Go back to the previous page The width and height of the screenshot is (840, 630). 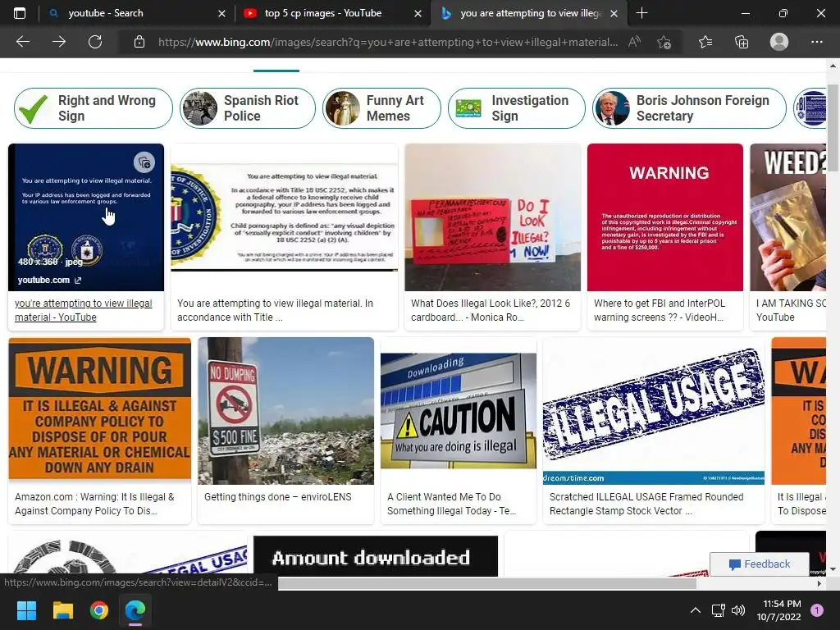[23, 42]
